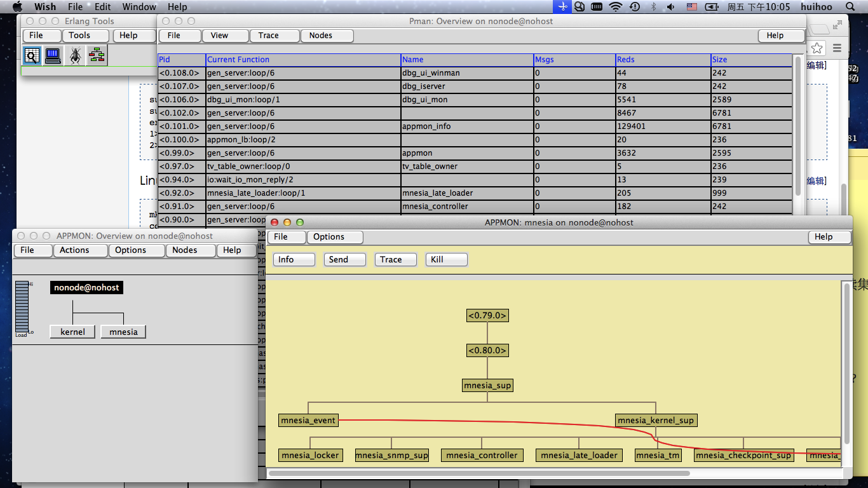This screenshot has height=488, width=868.
Task: Open Options dropdown in the mnesia window
Action: (x=334, y=237)
